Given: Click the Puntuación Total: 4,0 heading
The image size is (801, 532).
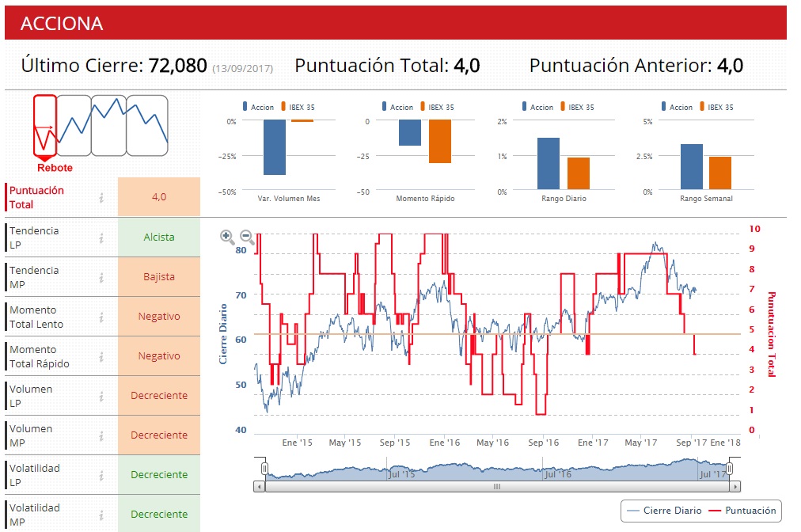Looking at the screenshot, I should pos(387,66).
